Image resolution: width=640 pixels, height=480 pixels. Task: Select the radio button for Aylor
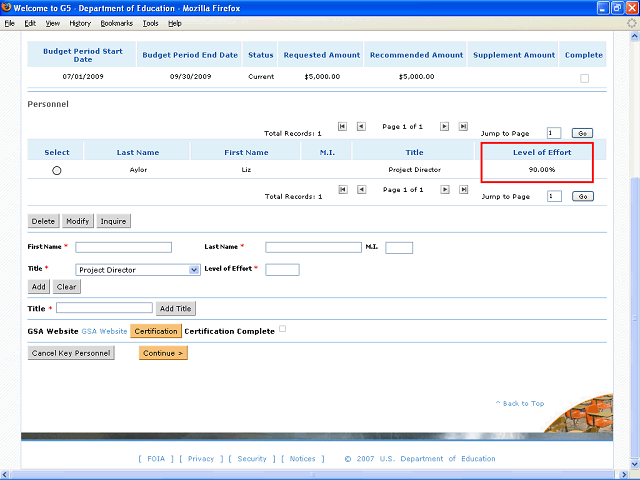(x=57, y=171)
